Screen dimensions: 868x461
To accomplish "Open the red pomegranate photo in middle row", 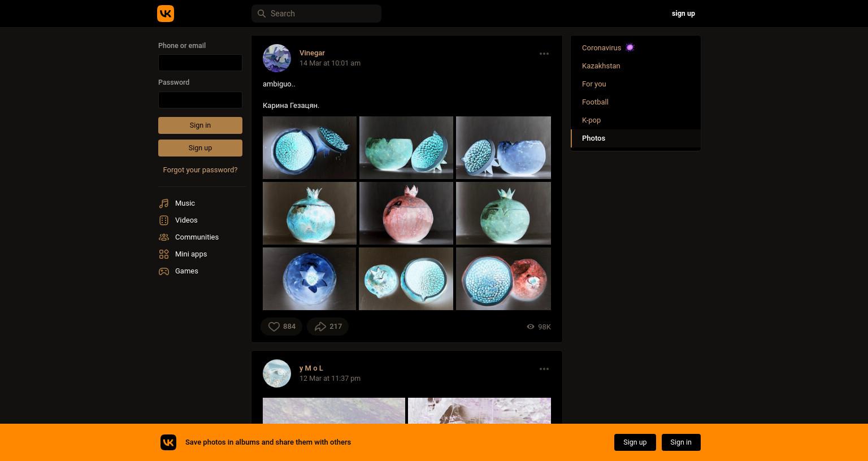I will coord(406,213).
